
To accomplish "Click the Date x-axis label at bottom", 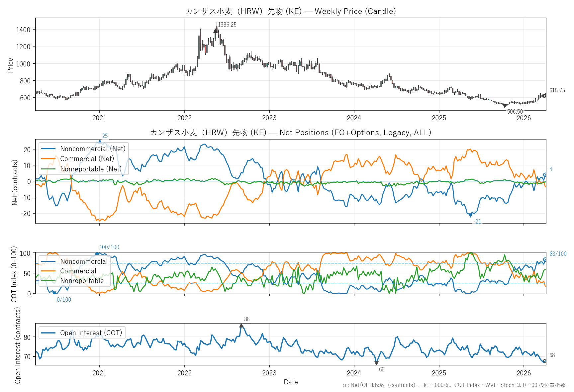I will click(291, 382).
